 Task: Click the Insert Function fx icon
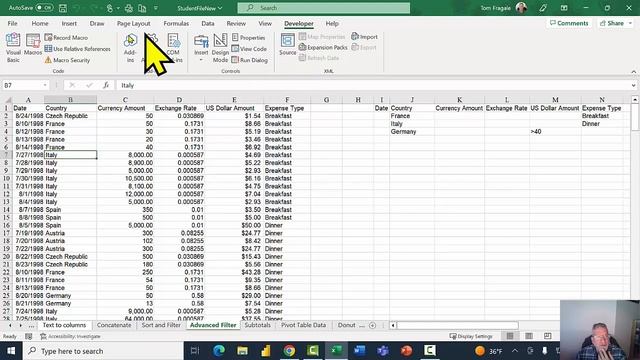[106, 85]
